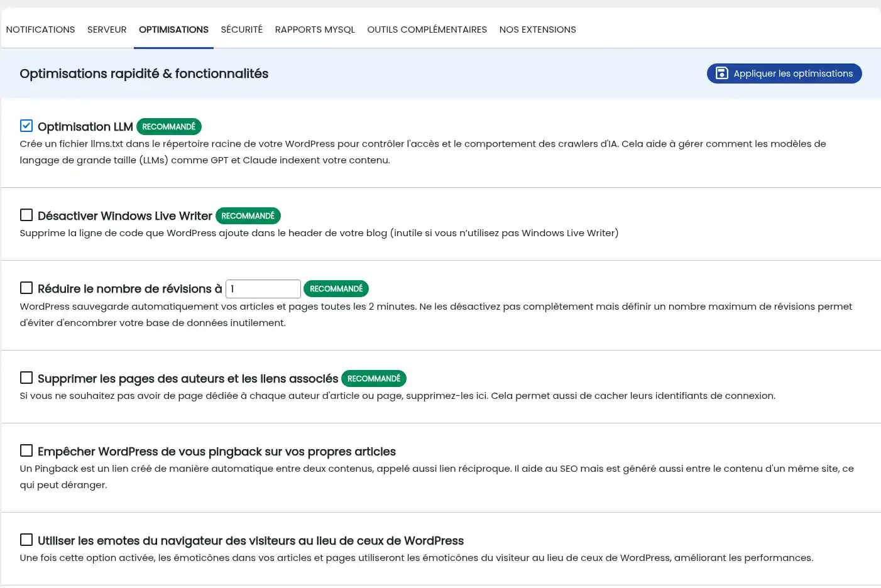Click description starting 'Une fois cette option activée'
The height and width of the screenshot is (588, 881).
coord(417,558)
